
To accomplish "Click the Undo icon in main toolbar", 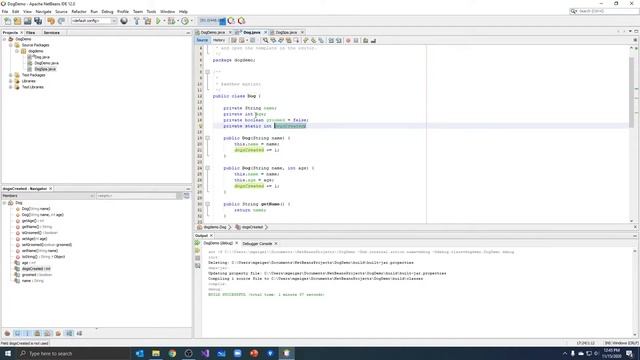I will click(51, 21).
